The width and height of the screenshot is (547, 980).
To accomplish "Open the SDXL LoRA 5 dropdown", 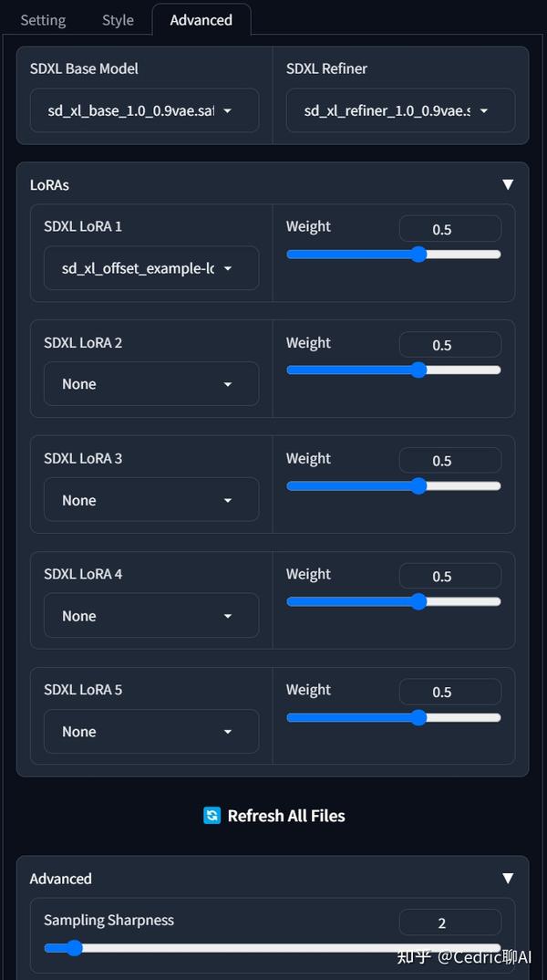I will click(151, 732).
